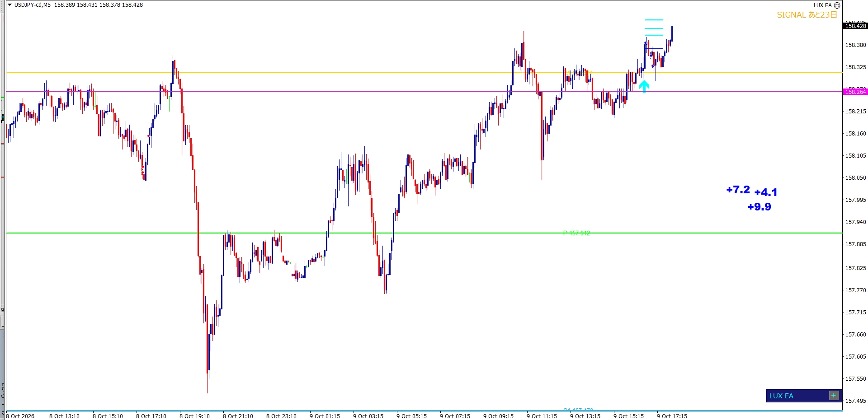This screenshot has height=420, width=868.
Task: Select the green P 157.912 pivot label
Action: pyautogui.click(x=576, y=233)
